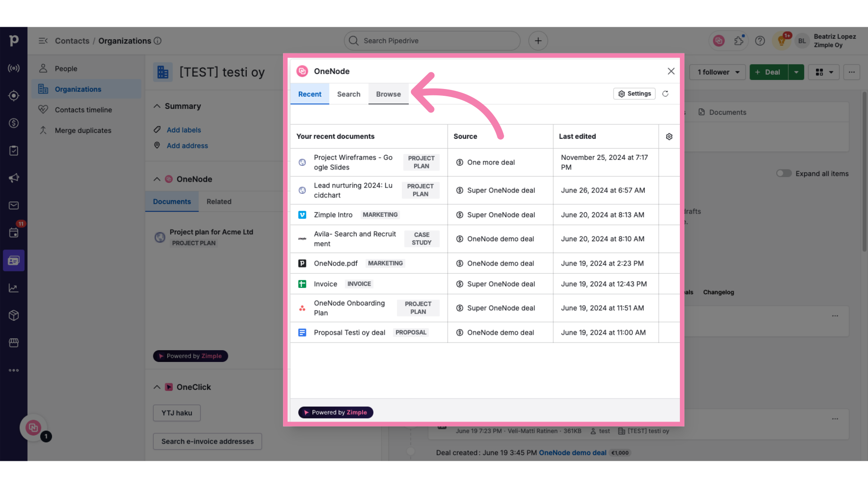Open the lightbulb notifications icon
Screen dimensions: 868x488
click(x=781, y=41)
